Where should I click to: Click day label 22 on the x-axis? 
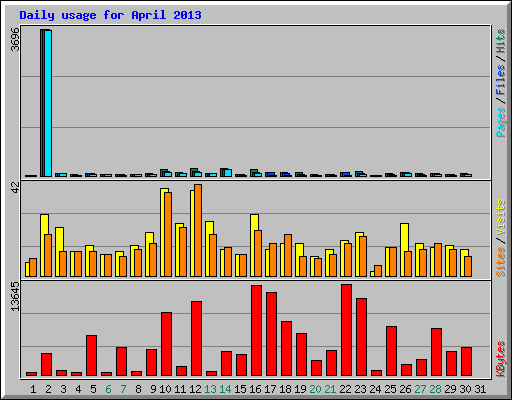click(x=345, y=389)
